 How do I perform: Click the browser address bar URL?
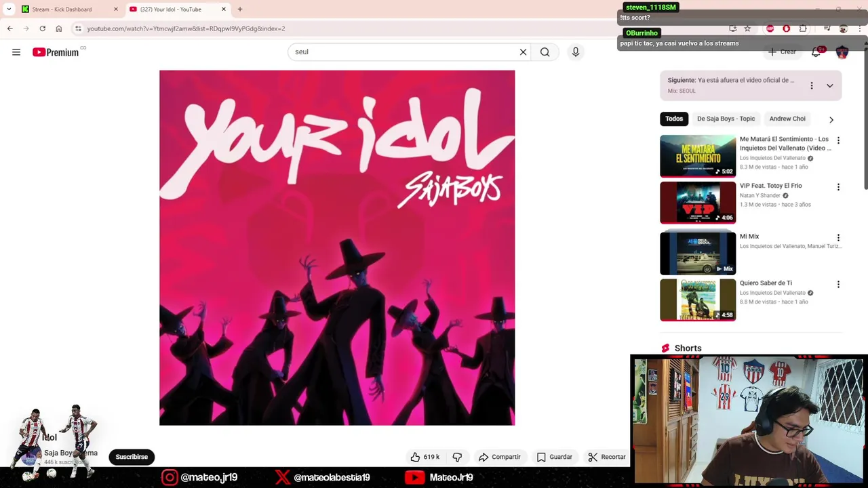186,28
